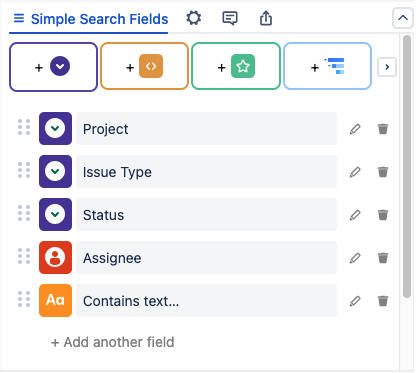The width and height of the screenshot is (417, 373).
Task: Delete the Issue Type field
Action: 383,172
